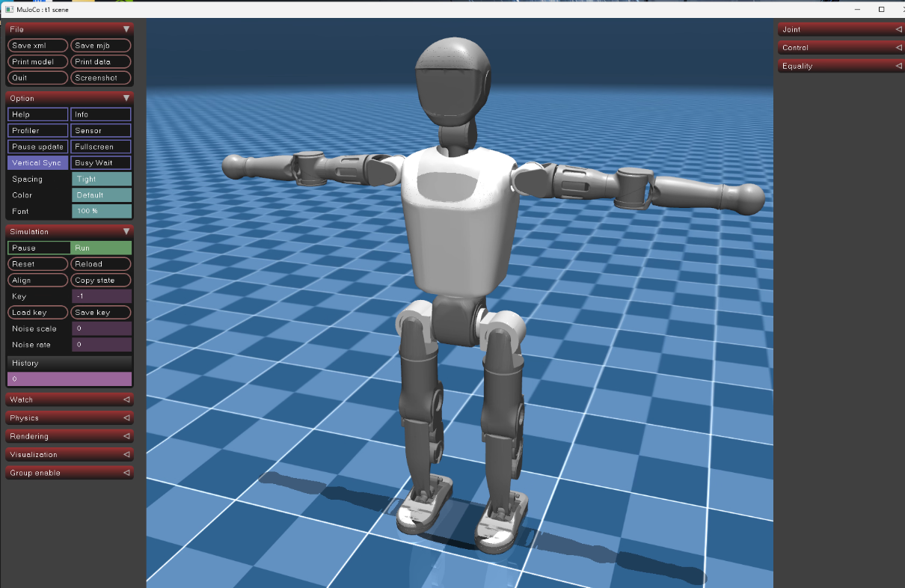Click the MuJoCo window title icon
The image size is (905, 588).
pos(9,9)
